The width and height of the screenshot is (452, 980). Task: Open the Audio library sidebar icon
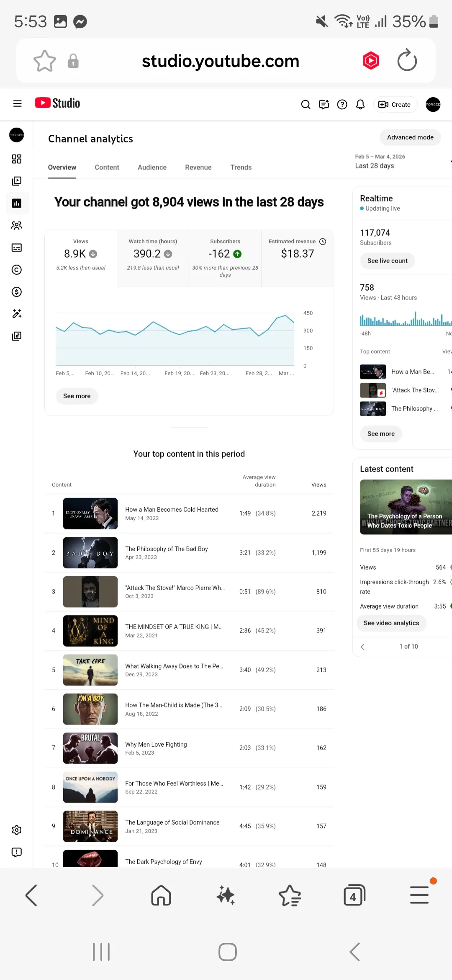(x=17, y=336)
